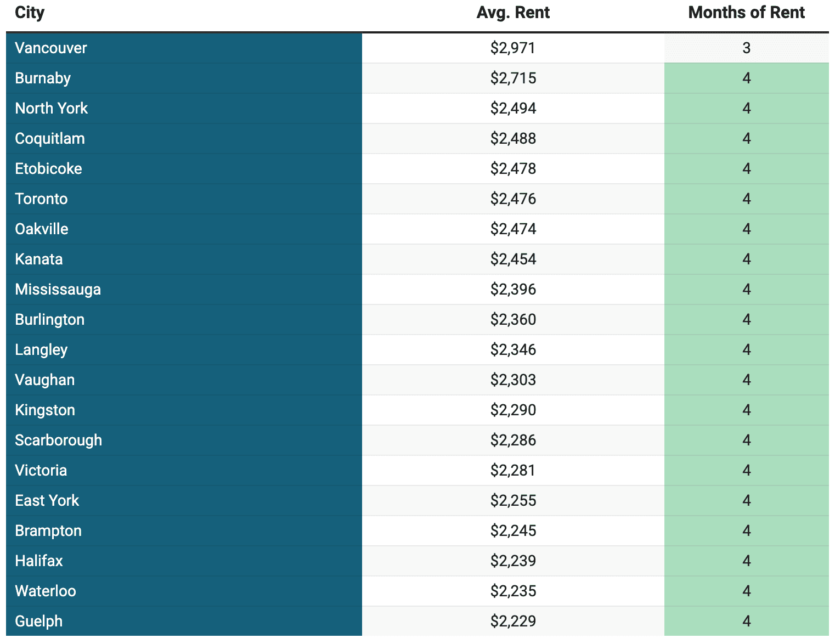Select the Kingston city cell
The image size is (835, 644).
click(x=184, y=410)
